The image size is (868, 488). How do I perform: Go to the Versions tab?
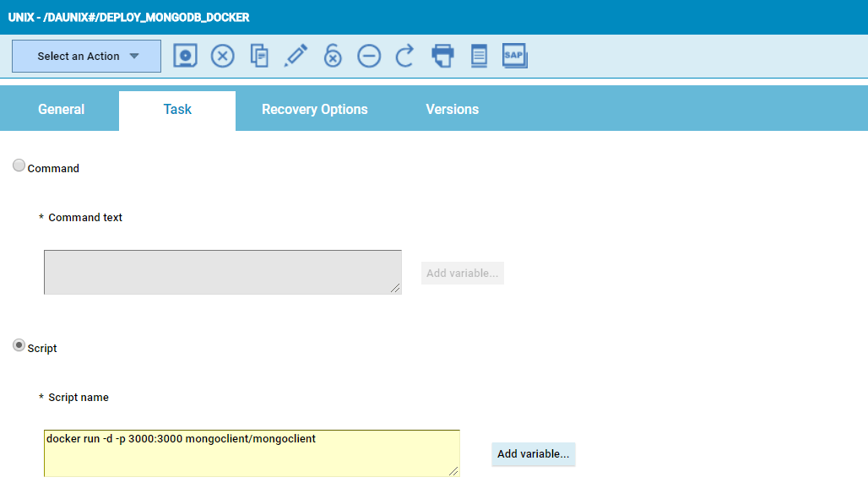pos(452,110)
